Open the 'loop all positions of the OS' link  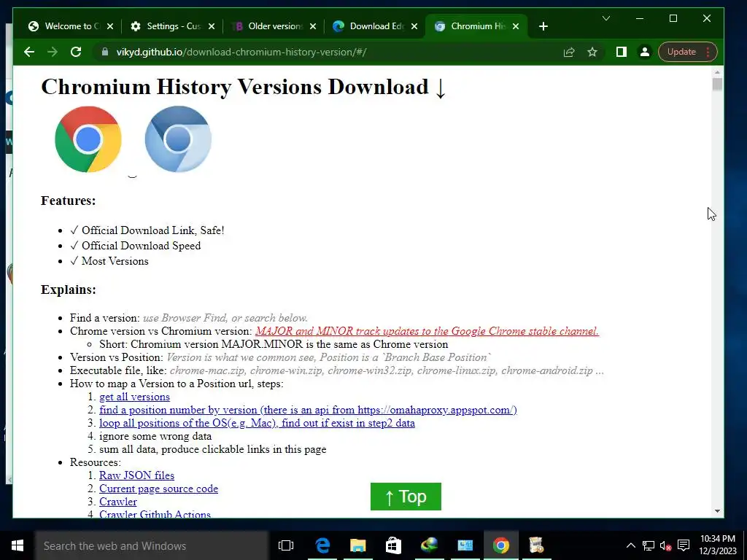pos(257,423)
